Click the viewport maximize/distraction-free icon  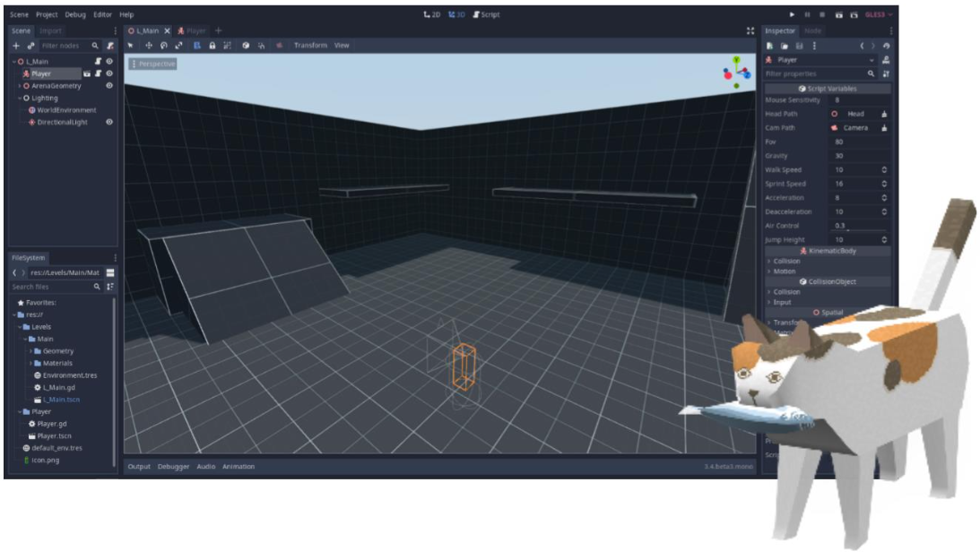tap(750, 30)
